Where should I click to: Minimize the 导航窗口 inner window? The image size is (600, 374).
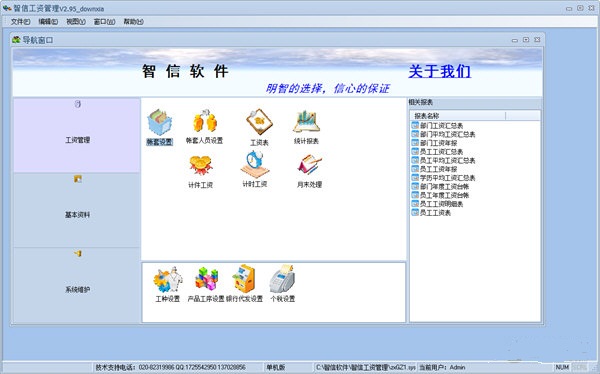click(x=515, y=40)
